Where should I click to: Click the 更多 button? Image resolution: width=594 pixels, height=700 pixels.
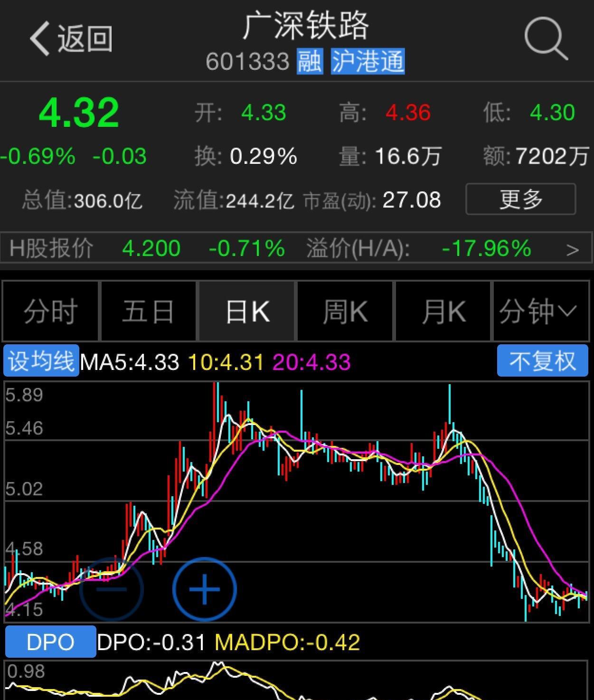tap(521, 199)
